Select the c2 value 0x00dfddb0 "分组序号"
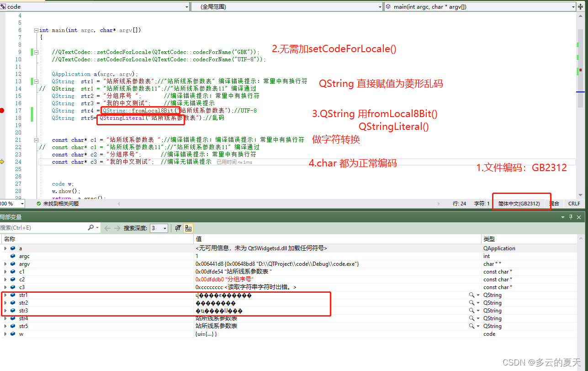 click(225, 280)
